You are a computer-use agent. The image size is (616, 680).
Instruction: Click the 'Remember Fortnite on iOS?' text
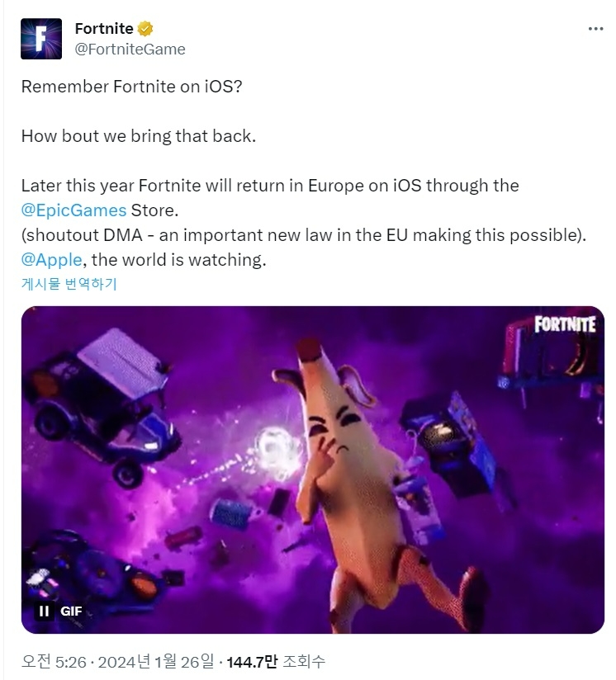pyautogui.click(x=132, y=87)
